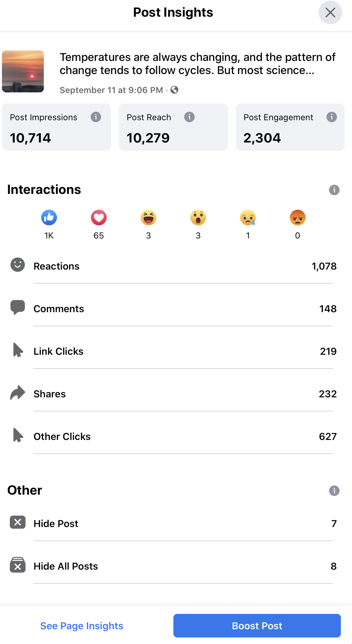Image resolution: width=352 pixels, height=644 pixels.
Task: Tap the Post Engagement info icon
Action: tap(332, 117)
